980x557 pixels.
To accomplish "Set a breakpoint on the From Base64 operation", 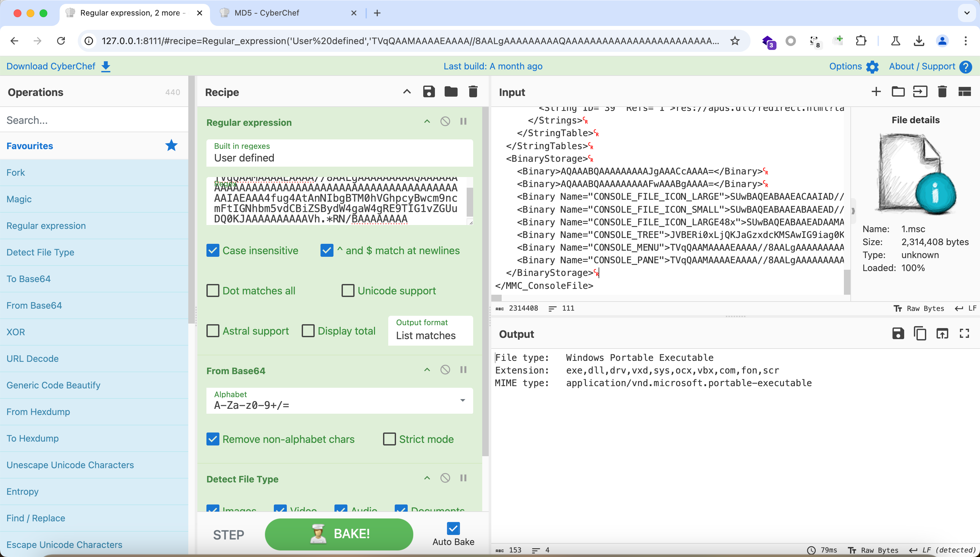I will tap(463, 370).
